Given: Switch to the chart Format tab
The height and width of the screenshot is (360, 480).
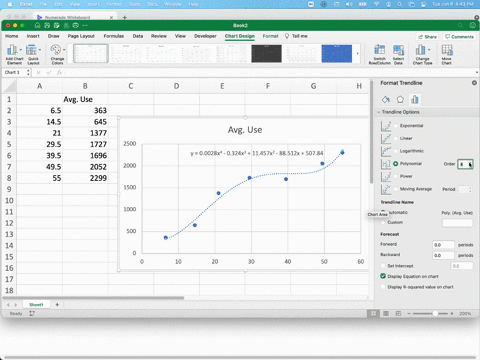Looking at the screenshot, I should (270, 36).
